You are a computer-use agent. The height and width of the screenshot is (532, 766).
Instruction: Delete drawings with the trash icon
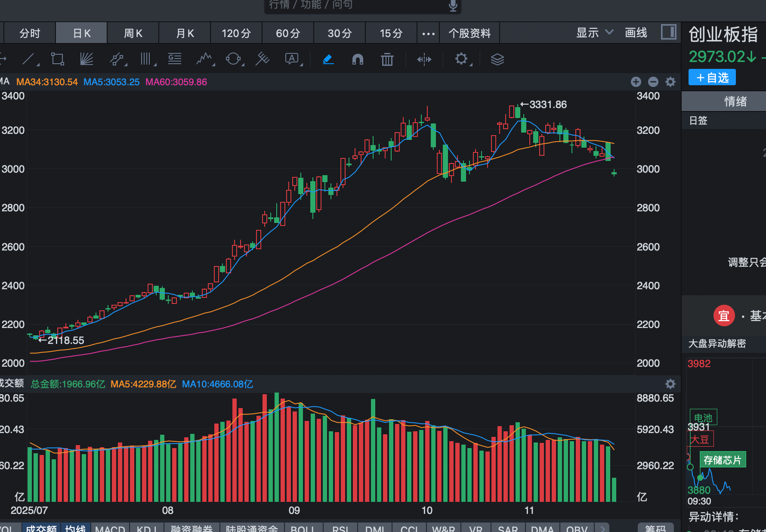click(x=387, y=59)
